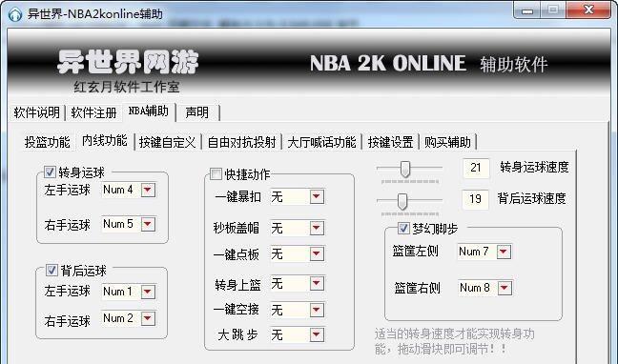Toggle the 梦幻脚步 checkbox
Viewport: 618px width, 364px height.
click(403, 228)
